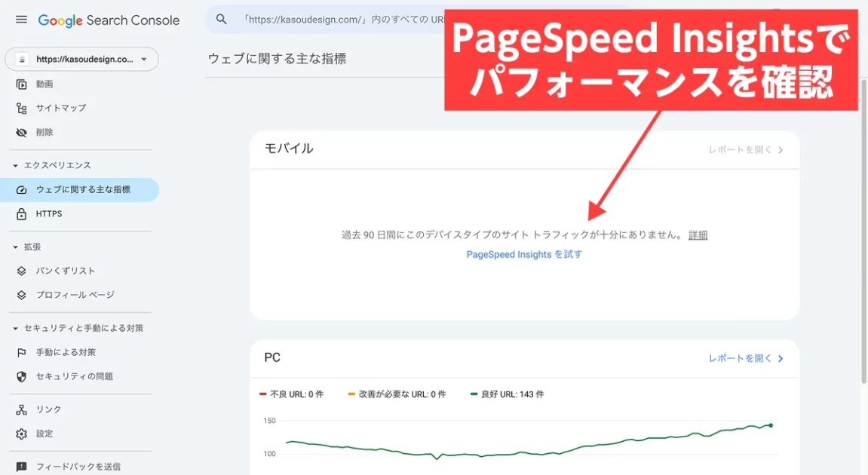Click the 設定 settings gear icon
Screen dimensions: 868x475
[x=22, y=434]
